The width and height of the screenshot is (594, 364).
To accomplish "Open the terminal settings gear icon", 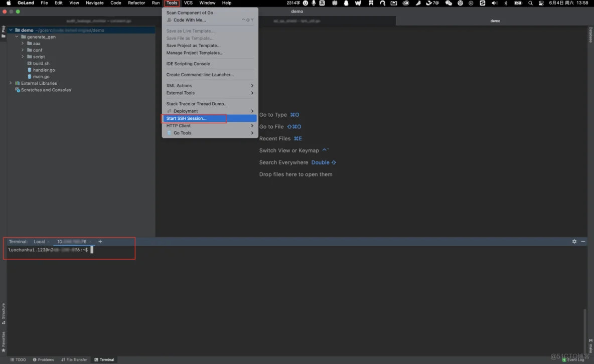I will (574, 242).
